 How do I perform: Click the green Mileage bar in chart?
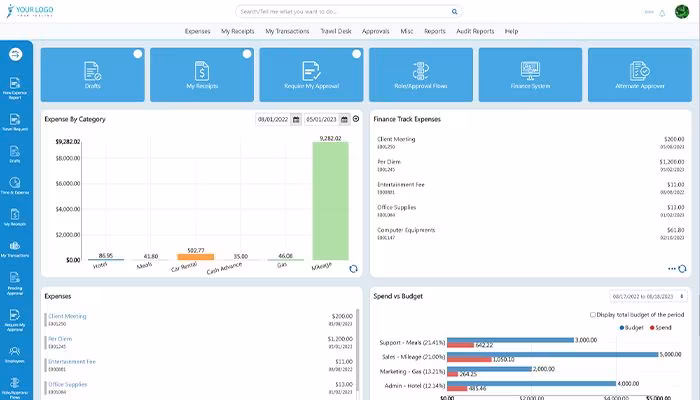(x=330, y=201)
